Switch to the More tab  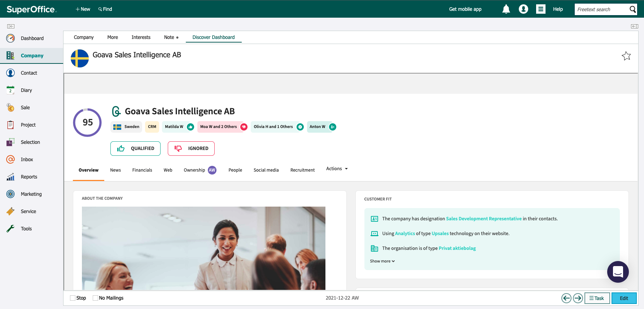click(x=113, y=37)
